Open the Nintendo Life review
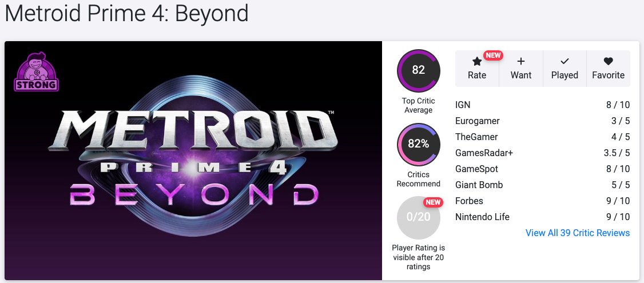This screenshot has height=283, width=644. pyautogui.click(x=482, y=217)
